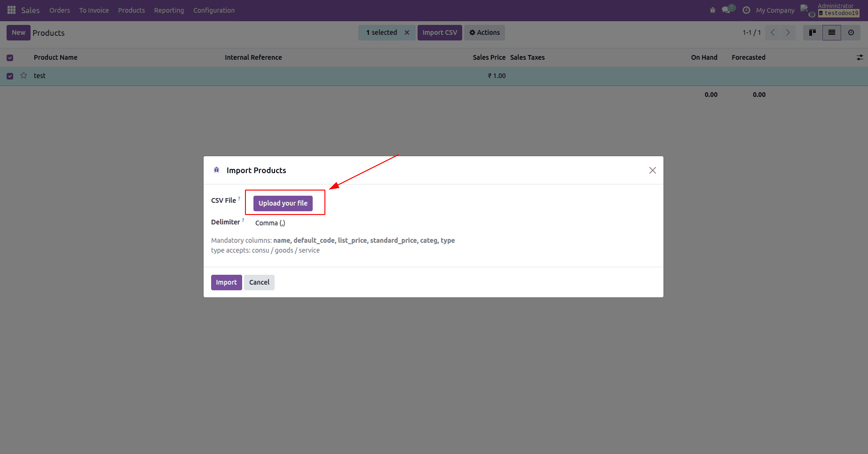Uncheck the test product row checkbox

[10, 76]
